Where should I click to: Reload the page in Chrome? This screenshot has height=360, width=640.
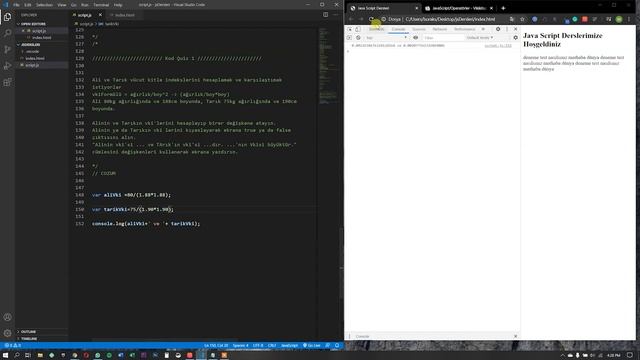tap(371, 19)
